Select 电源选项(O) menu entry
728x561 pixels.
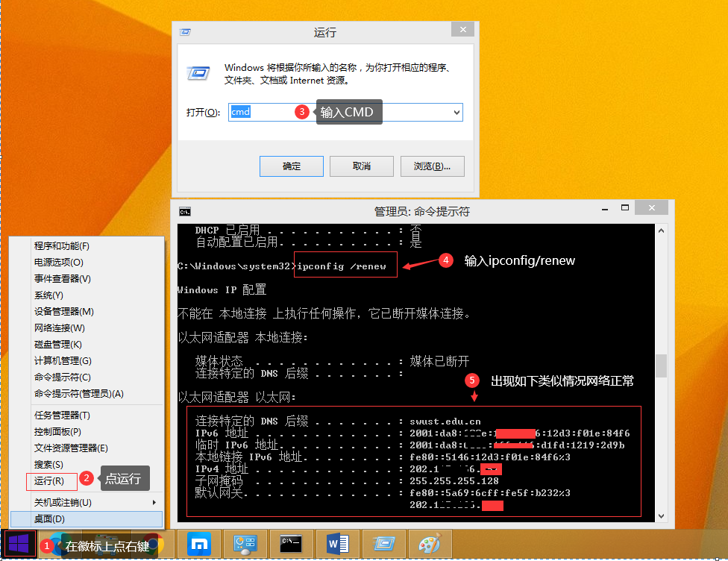click(x=87, y=263)
